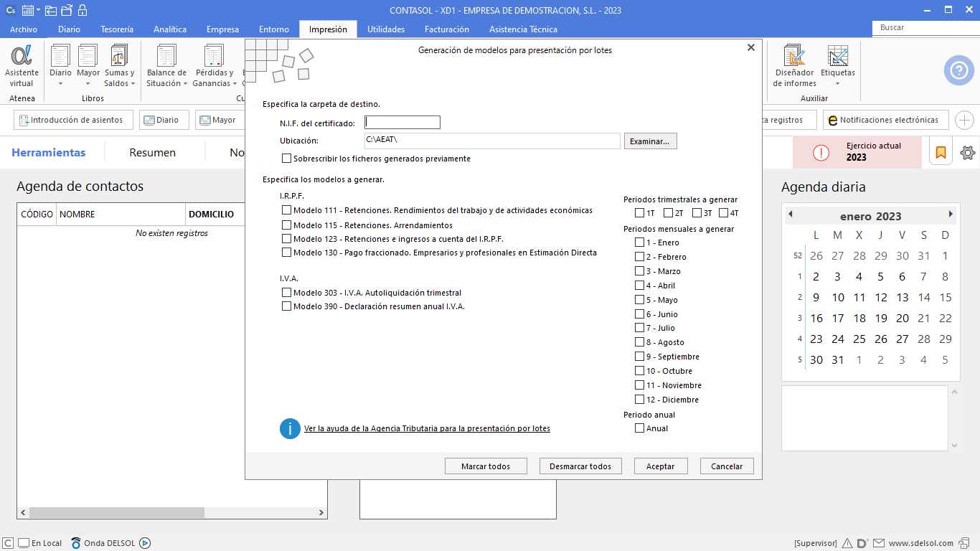Enable Sobrescribir los ficheros generados previamente

click(x=287, y=159)
